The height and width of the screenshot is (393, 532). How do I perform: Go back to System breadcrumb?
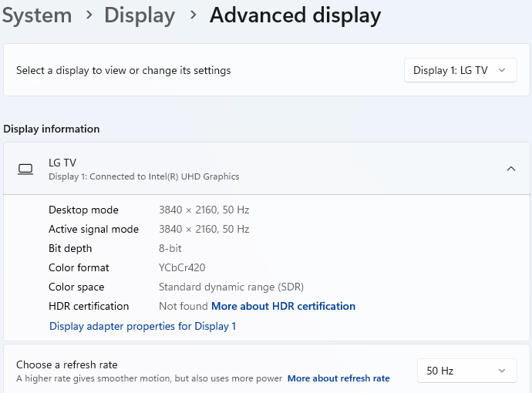tap(37, 15)
